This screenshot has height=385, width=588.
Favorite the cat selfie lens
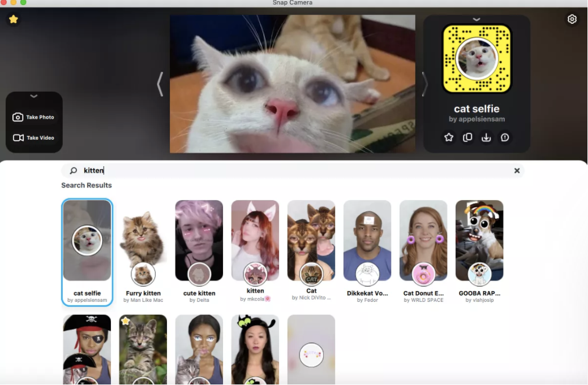pyautogui.click(x=449, y=137)
